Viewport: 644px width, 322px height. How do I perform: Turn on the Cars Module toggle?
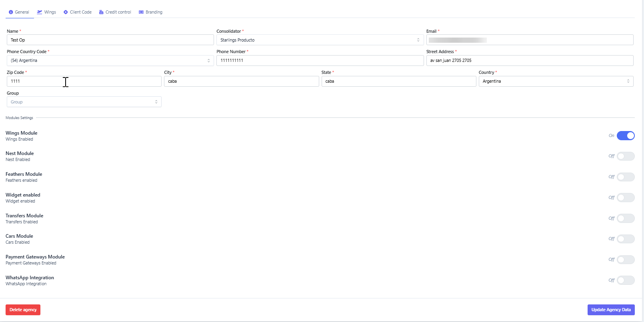point(625,239)
